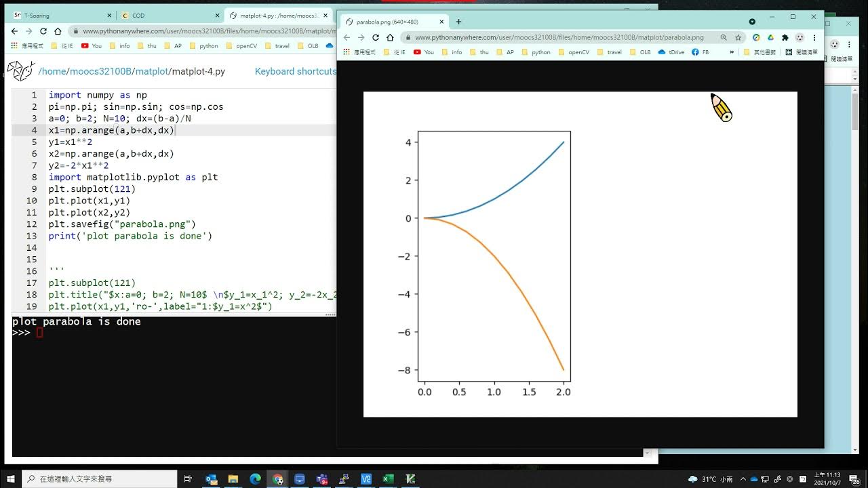Open Task View on the taskbar
The width and height of the screenshot is (868, 488).
188,479
